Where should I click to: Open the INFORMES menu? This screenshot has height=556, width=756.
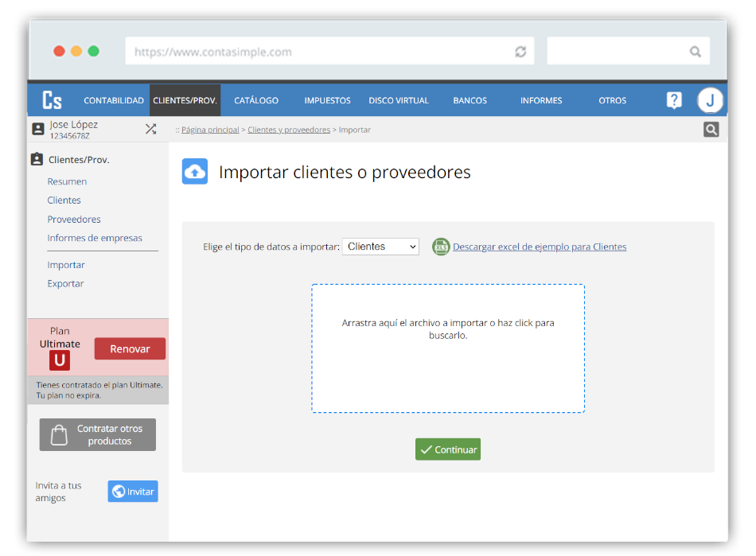coord(541,100)
